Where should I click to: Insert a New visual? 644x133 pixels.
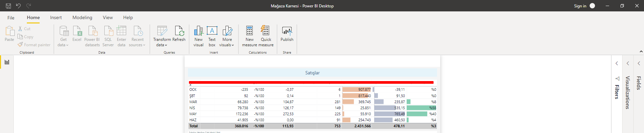(198, 36)
